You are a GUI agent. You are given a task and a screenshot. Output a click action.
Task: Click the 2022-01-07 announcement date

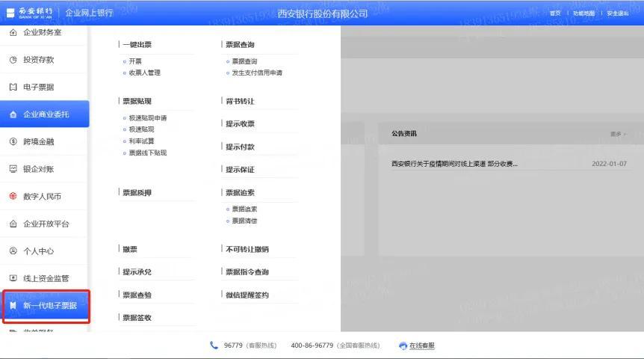609,164
